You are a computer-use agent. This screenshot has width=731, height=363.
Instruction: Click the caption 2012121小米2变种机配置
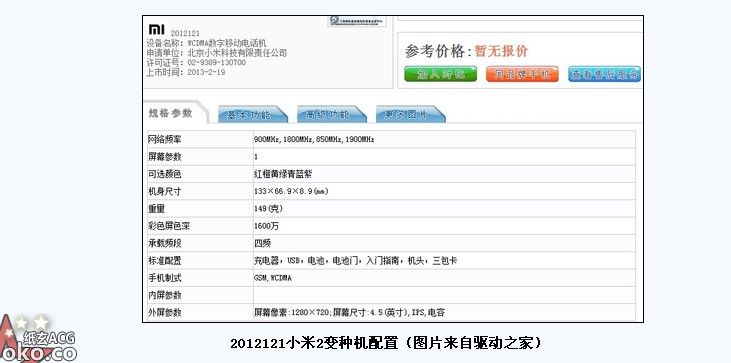click(314, 344)
